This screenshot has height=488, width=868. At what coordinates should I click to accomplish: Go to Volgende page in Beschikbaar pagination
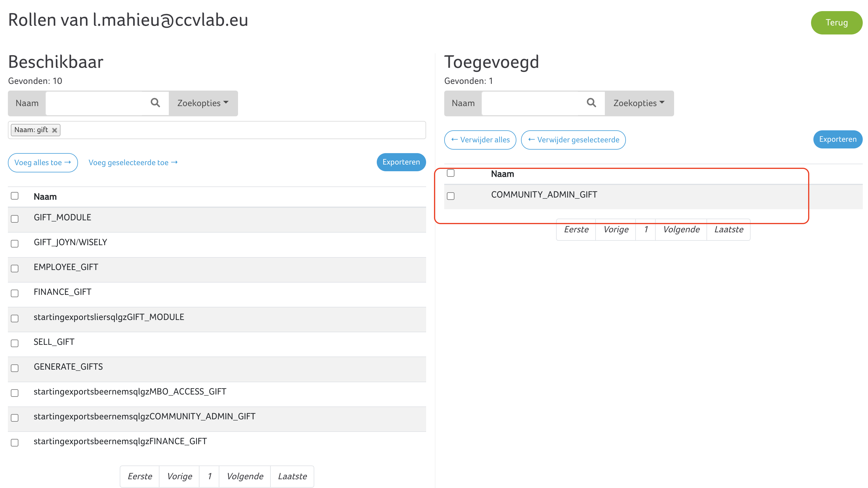pos(245,476)
